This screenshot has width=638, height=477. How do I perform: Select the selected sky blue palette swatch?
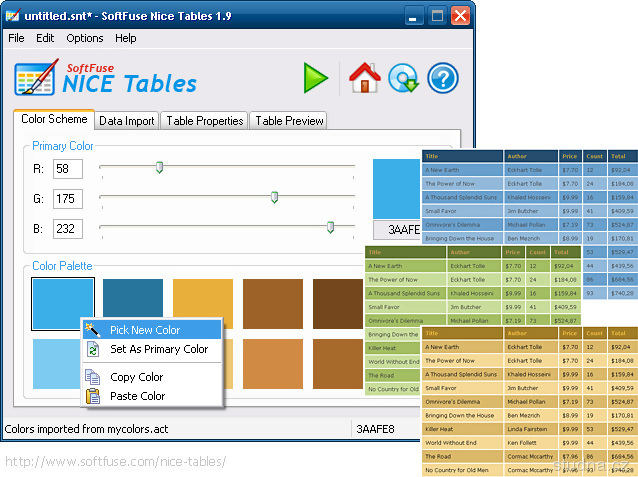click(63, 304)
